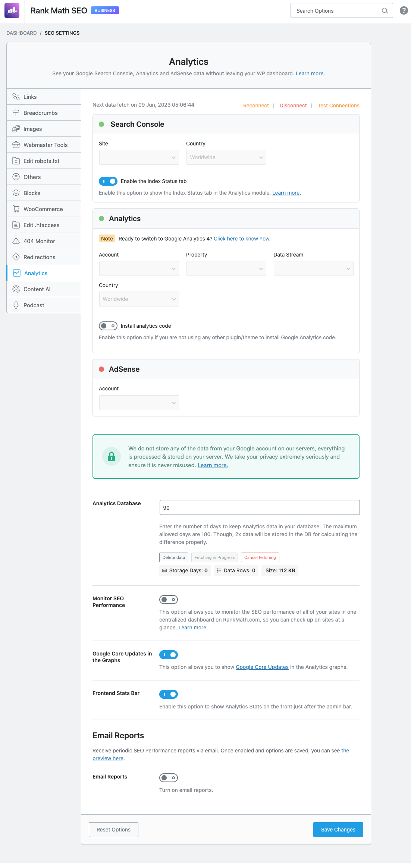Click the Links sidebar icon

(16, 97)
